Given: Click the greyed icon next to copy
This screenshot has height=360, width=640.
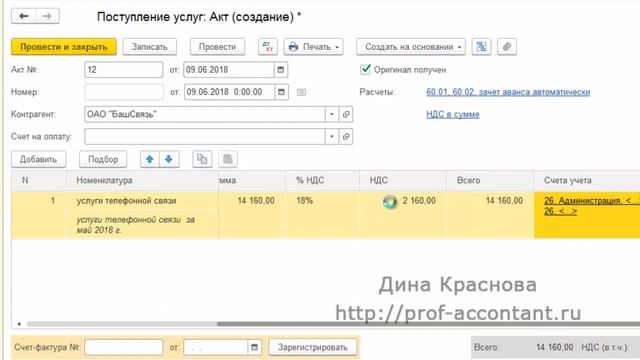Looking at the screenshot, I should [x=228, y=159].
